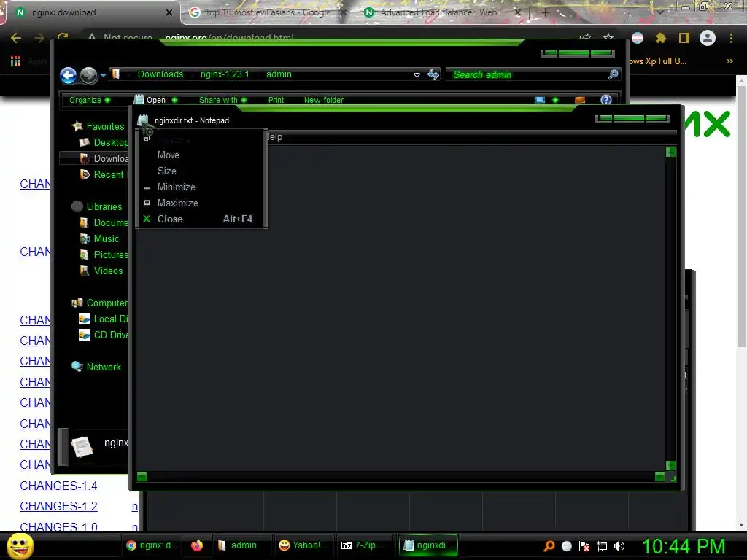Select Network in the navigation pane

[96, 367]
